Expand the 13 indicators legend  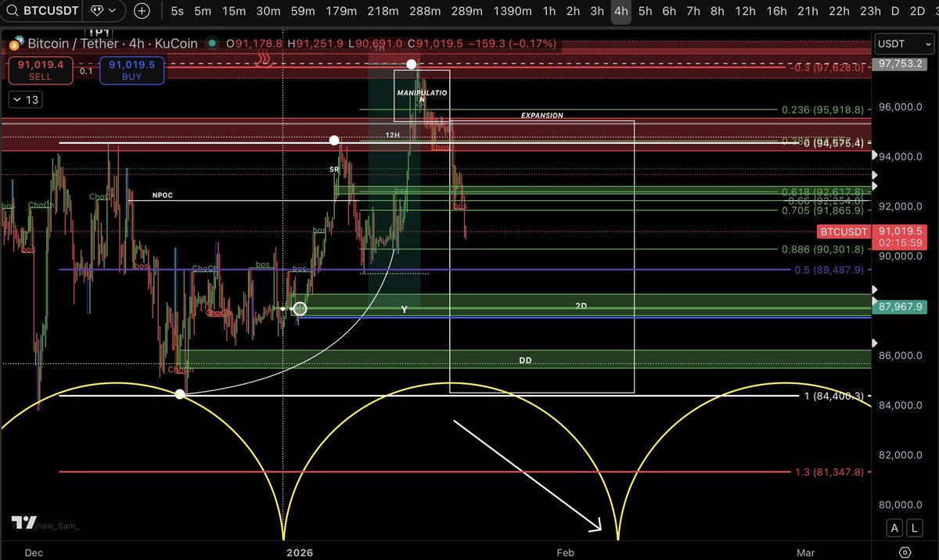tap(27, 99)
